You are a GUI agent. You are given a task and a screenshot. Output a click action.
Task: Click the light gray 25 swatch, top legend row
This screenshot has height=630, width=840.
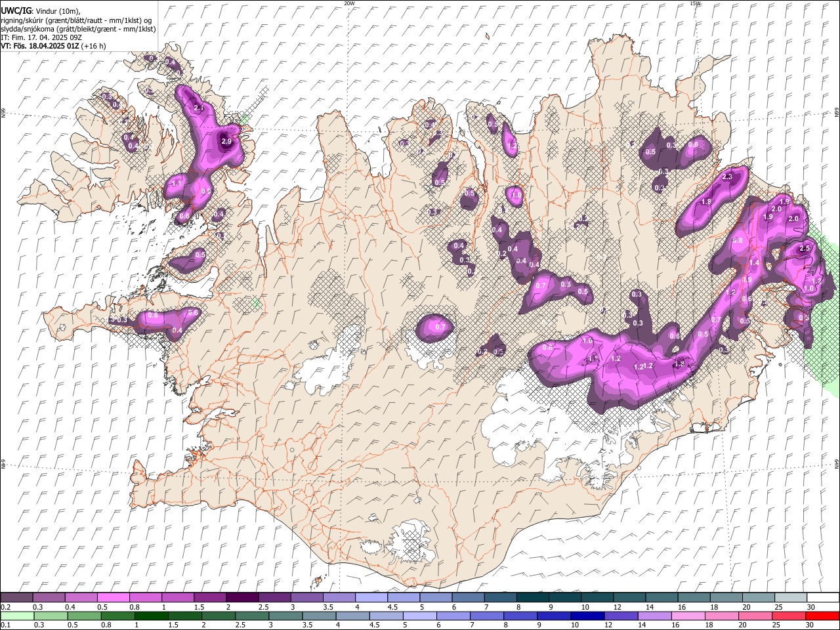[x=790, y=598]
